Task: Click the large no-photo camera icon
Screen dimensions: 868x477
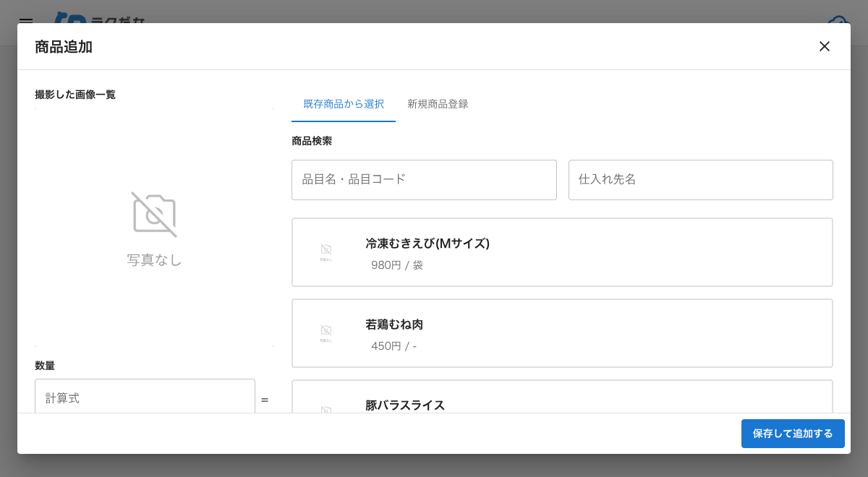Action: [x=154, y=215]
